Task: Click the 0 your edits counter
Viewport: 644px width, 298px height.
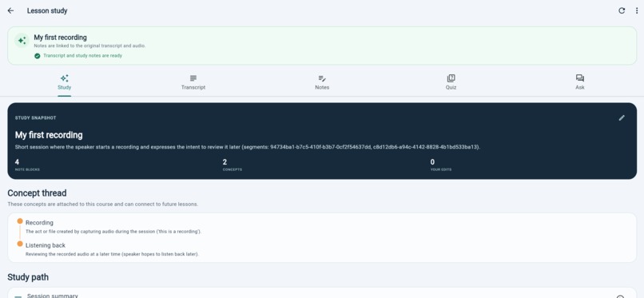Action: click(441, 165)
